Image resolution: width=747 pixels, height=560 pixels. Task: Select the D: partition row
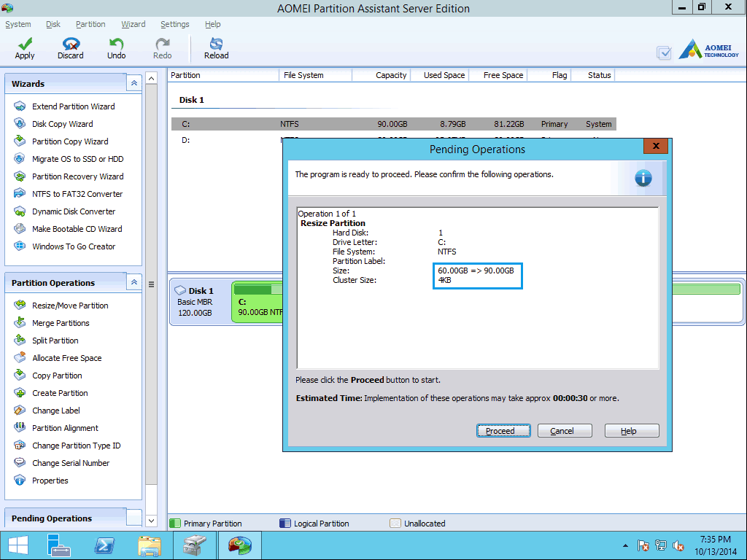[x=227, y=140]
